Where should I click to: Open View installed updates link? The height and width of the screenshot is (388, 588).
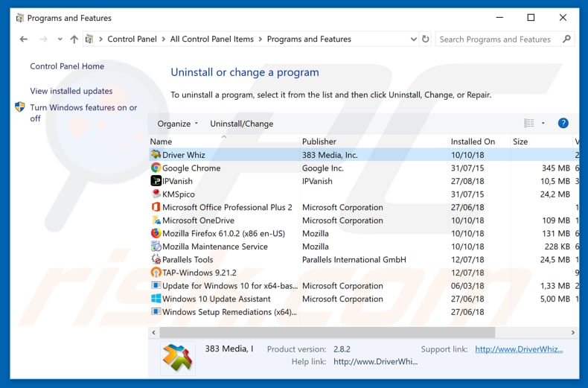click(x=71, y=91)
